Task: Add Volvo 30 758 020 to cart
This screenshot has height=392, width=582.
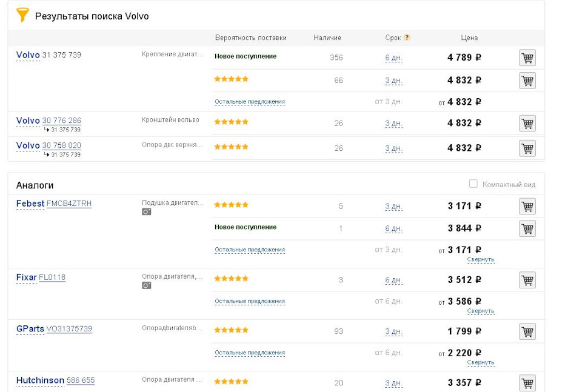Action: coord(527,148)
